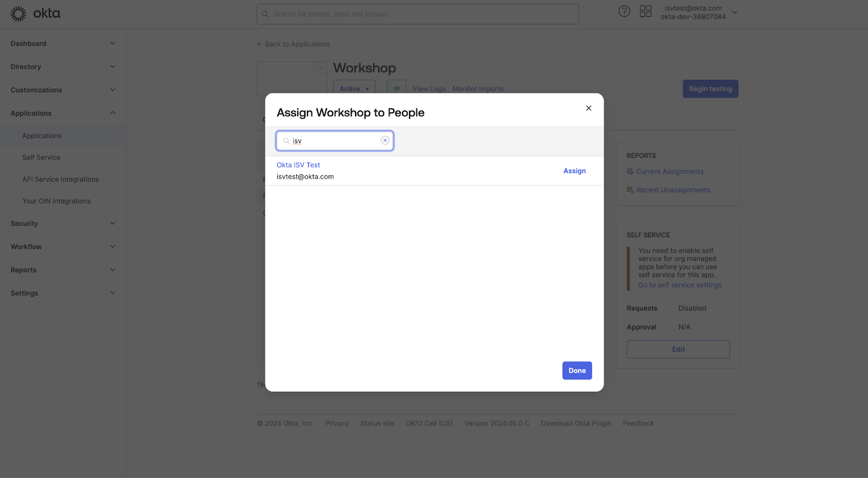Focus the top search for people, apps and groups
The image size is (868, 478).
tap(418, 14)
